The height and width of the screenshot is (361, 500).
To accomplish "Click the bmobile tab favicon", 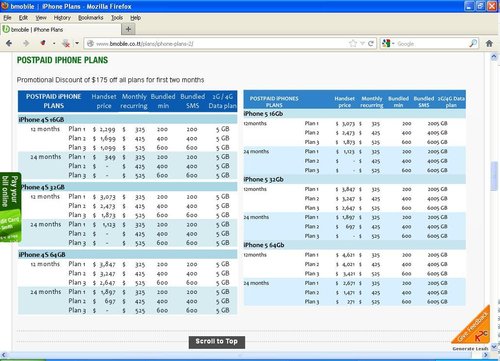I will (x=6, y=29).
